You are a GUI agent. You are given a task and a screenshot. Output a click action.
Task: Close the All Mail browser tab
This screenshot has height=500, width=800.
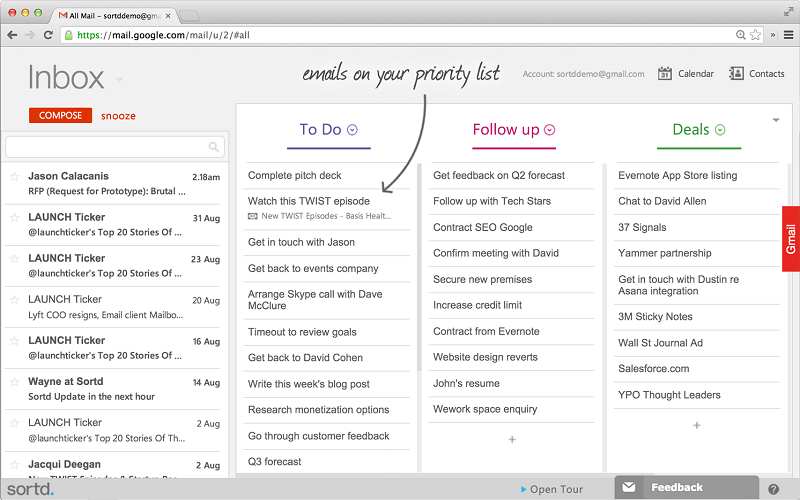[x=168, y=16]
